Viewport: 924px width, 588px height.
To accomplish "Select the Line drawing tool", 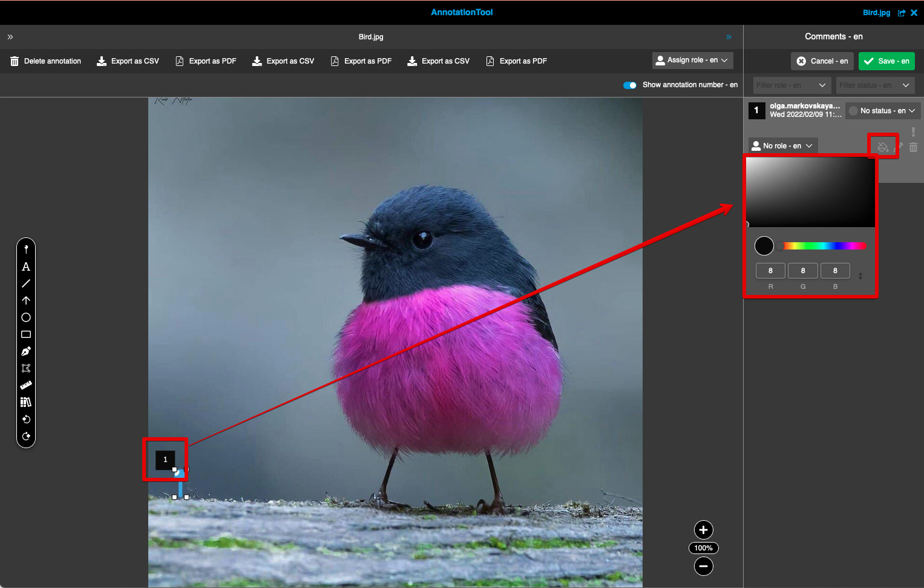I will (x=26, y=283).
